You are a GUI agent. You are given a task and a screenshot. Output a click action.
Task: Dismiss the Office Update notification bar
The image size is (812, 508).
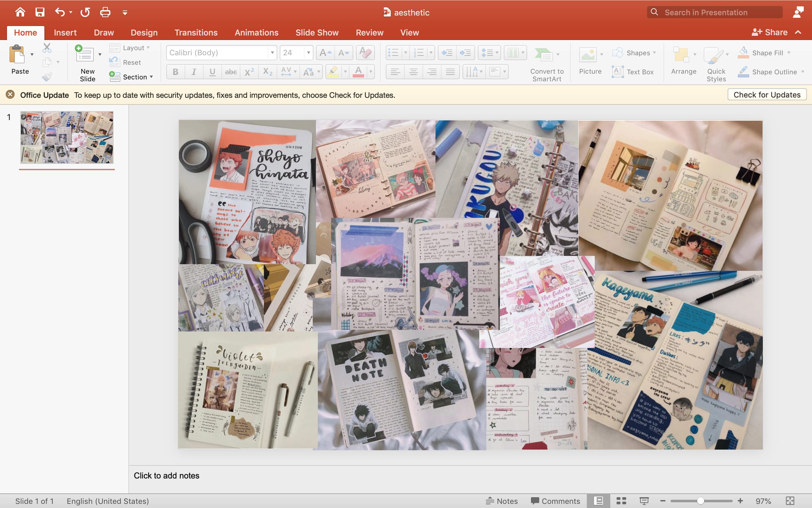coord(10,95)
